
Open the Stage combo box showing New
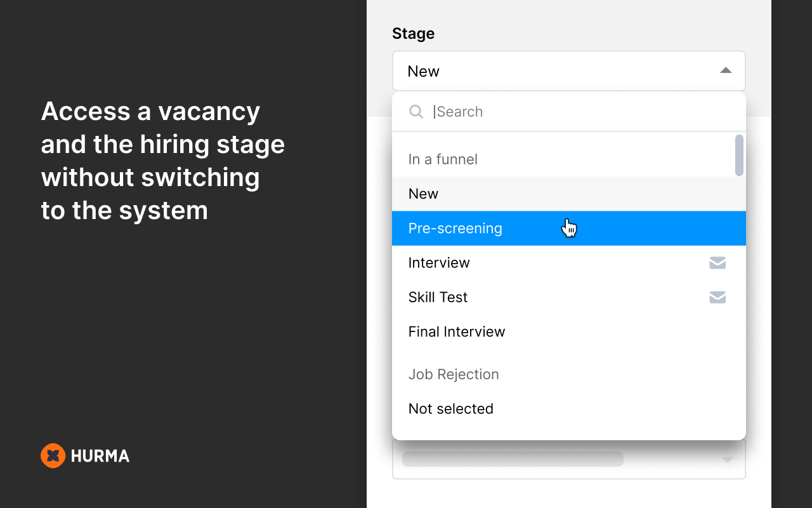(569, 71)
